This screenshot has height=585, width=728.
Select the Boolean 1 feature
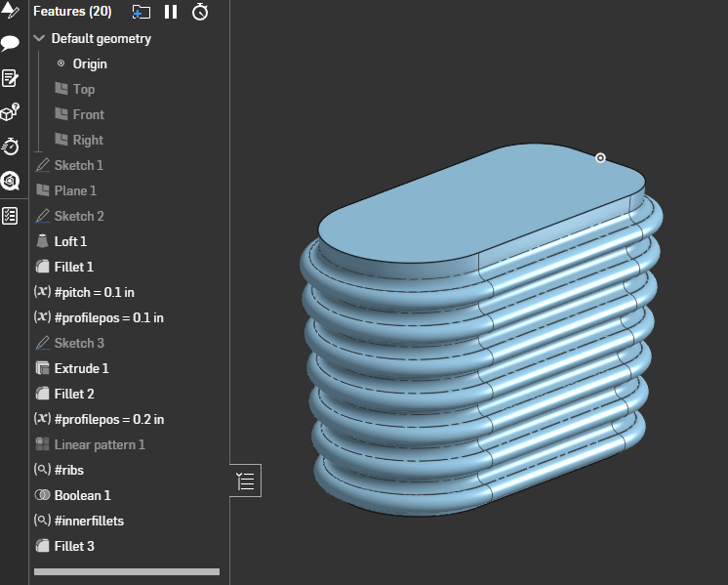pyautogui.click(x=82, y=495)
